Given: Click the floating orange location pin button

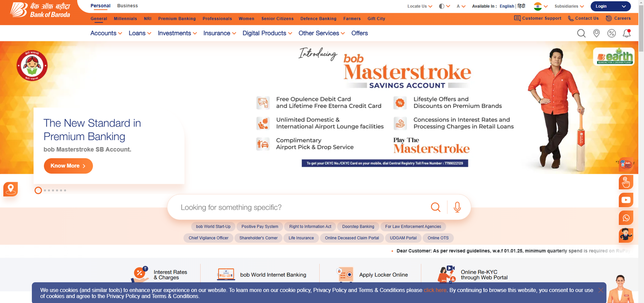Looking at the screenshot, I should [x=10, y=189].
